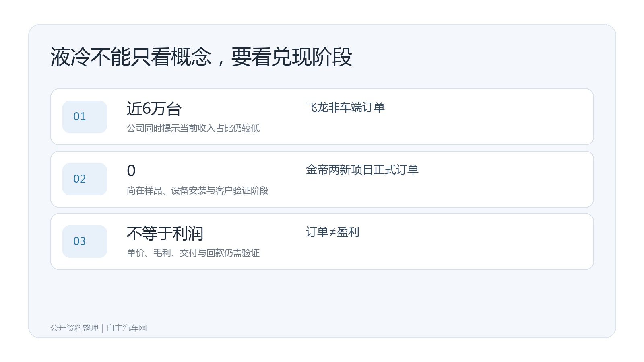Screen dimensions: 644x362
Task: Select the first card about 飞龙 orders
Action: click(322, 117)
